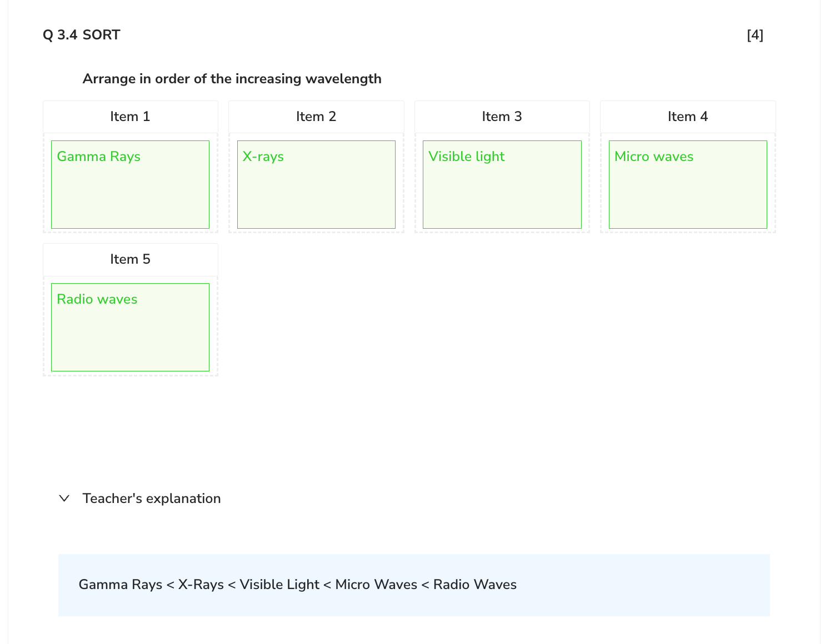830x644 pixels.
Task: Select the X-rays answer card
Action: click(x=316, y=184)
